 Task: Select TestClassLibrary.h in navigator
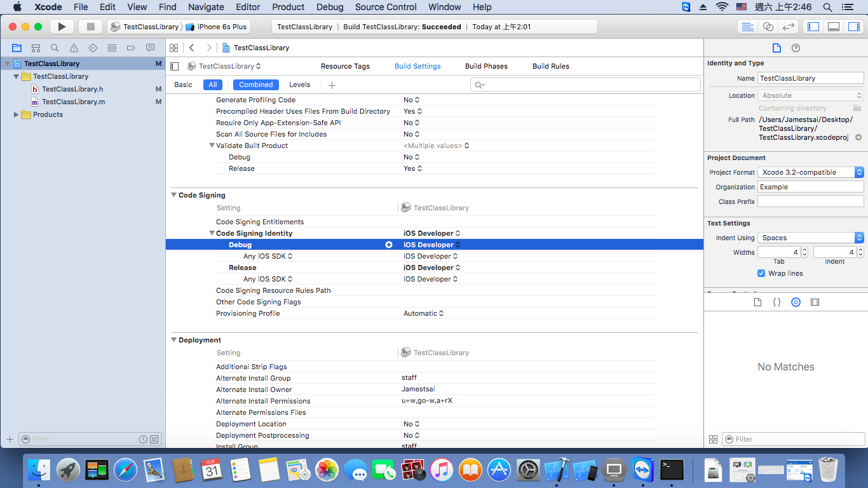(72, 89)
